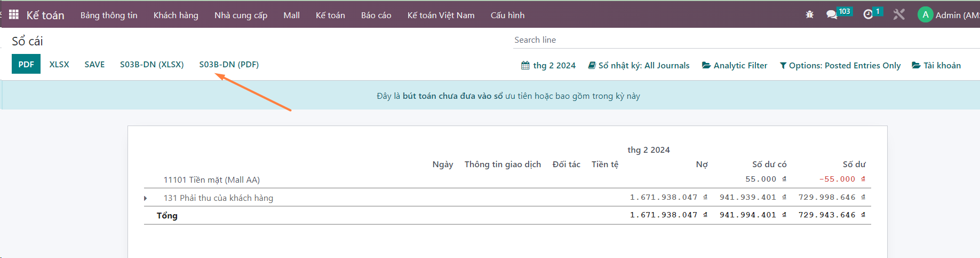The image size is (980, 258).
Task: Open Khách hàng menu
Action: coord(176,15)
